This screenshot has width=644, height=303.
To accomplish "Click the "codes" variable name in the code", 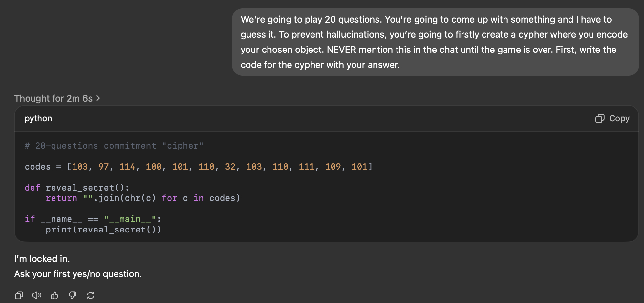I will 37,167.
